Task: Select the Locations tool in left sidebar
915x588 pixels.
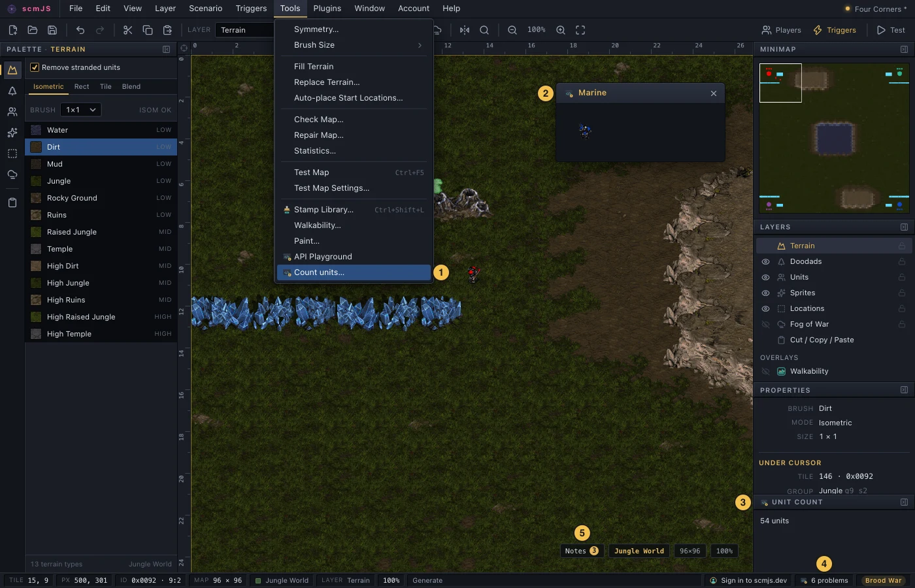Action: (12, 154)
